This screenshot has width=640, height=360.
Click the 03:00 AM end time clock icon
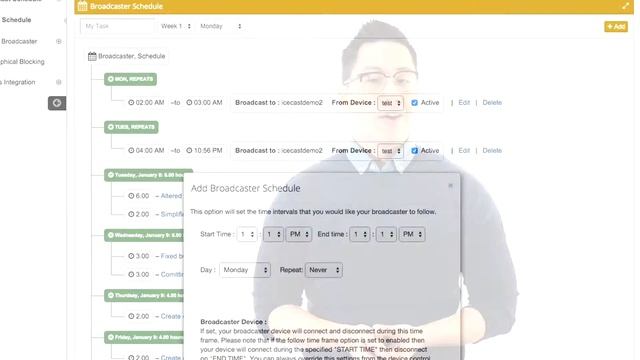pyautogui.click(x=189, y=102)
